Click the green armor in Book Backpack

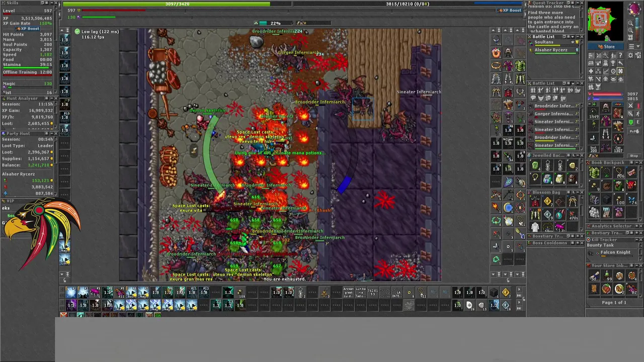[594, 172]
